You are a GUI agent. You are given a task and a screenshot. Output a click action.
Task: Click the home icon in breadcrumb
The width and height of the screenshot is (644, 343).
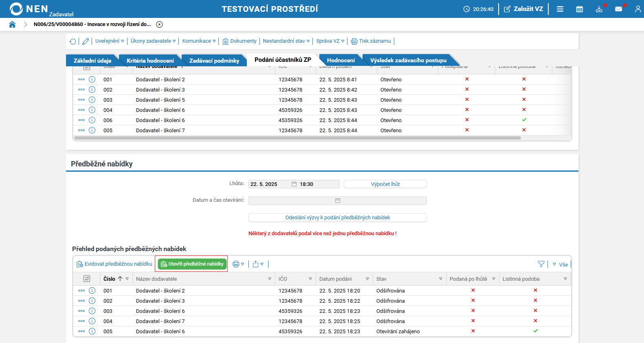pyautogui.click(x=12, y=24)
